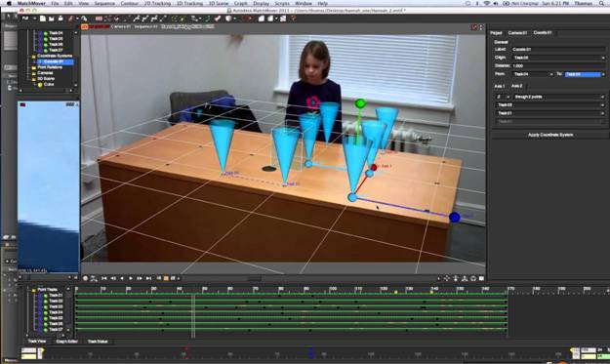Click the print icon in the top toolbar
Screen dimensions: 610x364
61,19
